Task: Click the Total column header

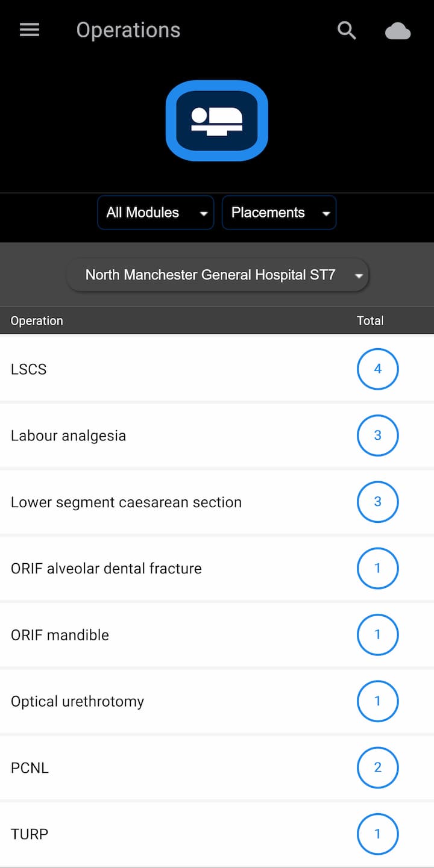Action: [x=370, y=320]
